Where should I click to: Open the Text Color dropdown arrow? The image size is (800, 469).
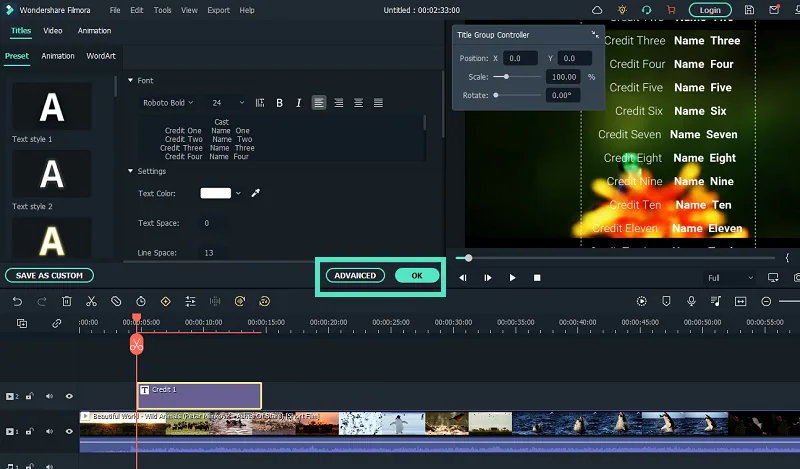tap(238, 193)
